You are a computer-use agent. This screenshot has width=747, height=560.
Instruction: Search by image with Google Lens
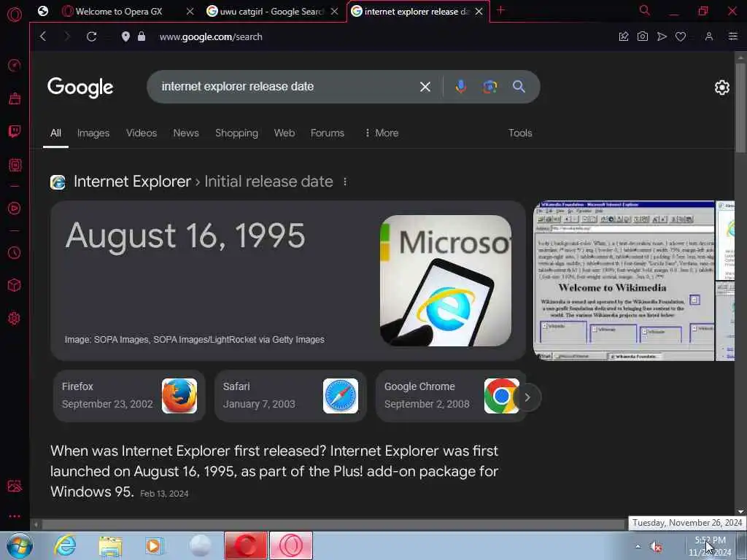(489, 87)
